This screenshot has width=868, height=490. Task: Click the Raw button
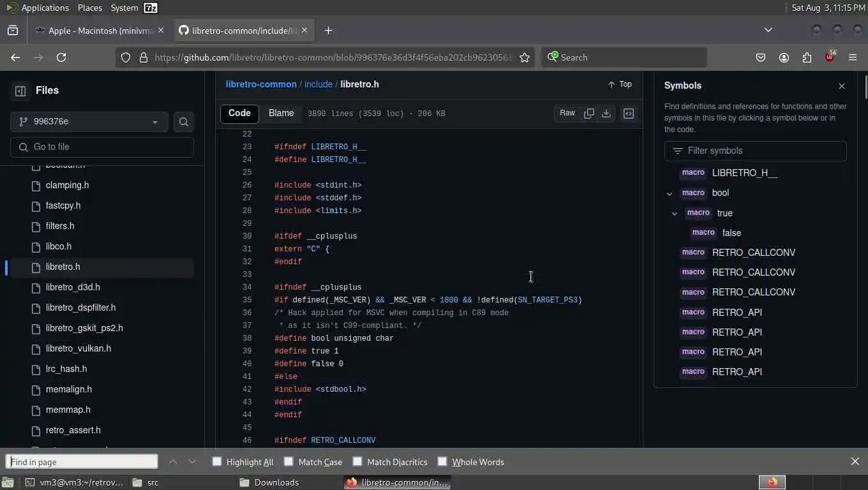coord(567,113)
